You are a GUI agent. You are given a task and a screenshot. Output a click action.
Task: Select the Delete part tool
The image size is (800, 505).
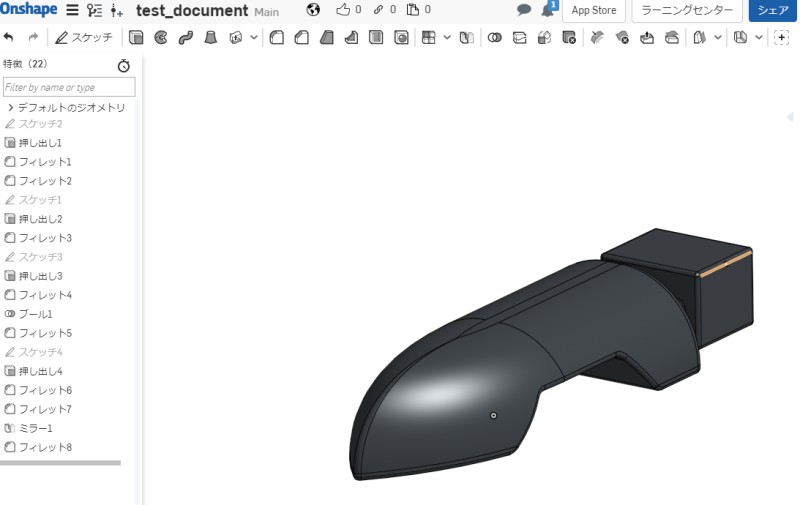tap(569, 37)
